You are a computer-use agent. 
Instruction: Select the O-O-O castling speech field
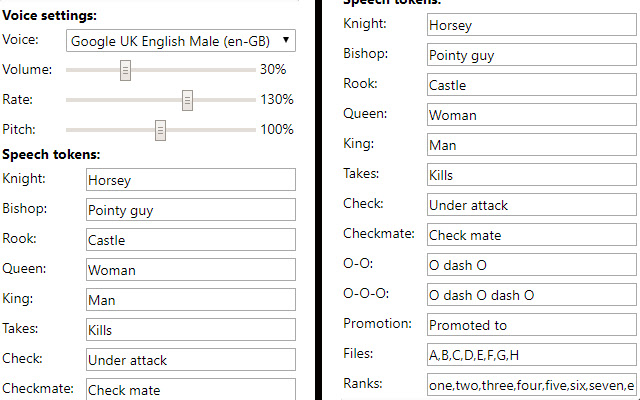(x=532, y=294)
